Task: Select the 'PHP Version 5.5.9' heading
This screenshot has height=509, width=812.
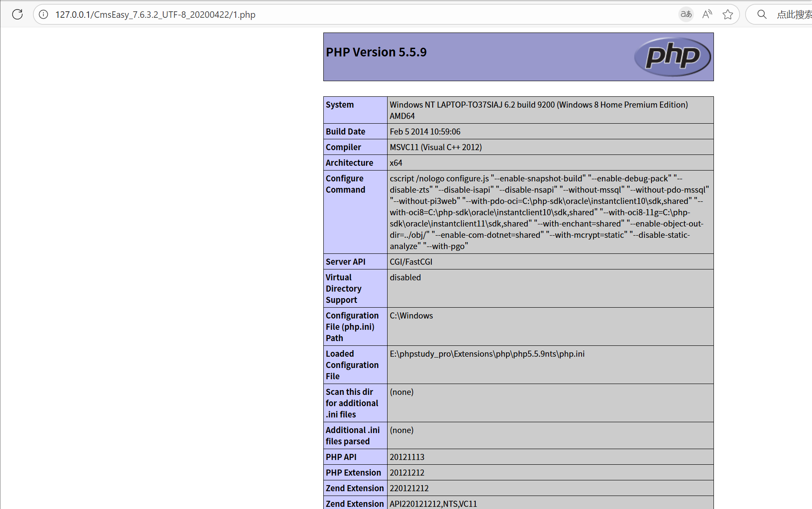Action: click(x=376, y=52)
